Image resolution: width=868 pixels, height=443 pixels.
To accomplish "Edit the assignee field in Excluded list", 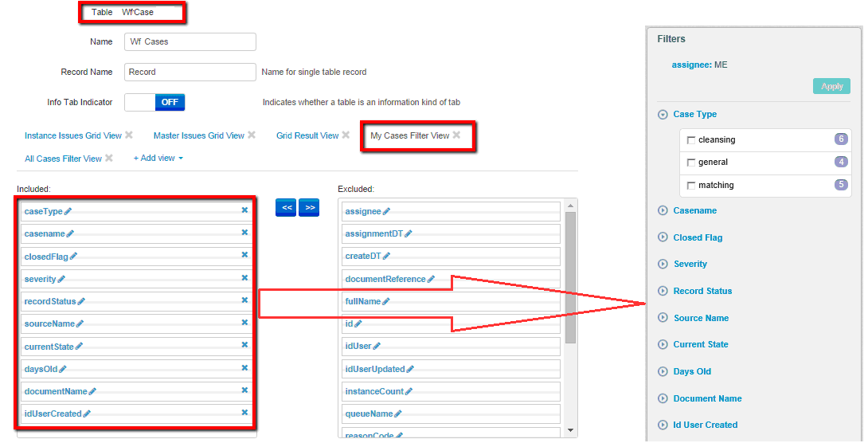I will click(x=386, y=211).
